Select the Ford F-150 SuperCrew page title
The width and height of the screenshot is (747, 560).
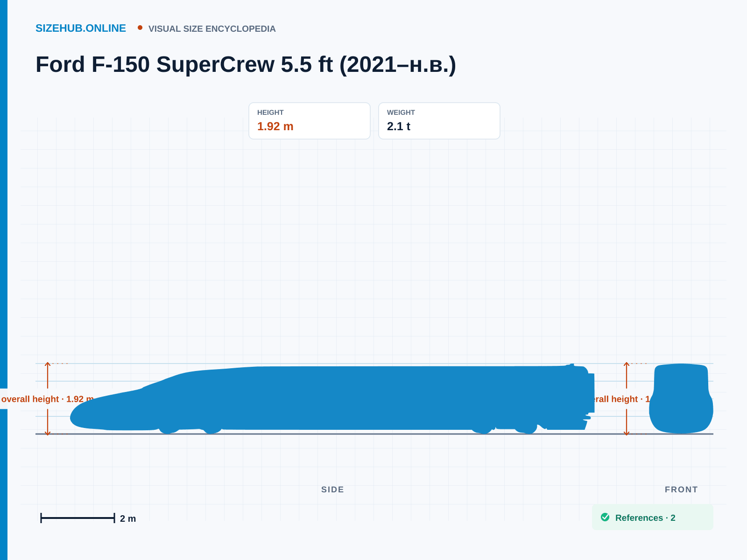tap(246, 64)
